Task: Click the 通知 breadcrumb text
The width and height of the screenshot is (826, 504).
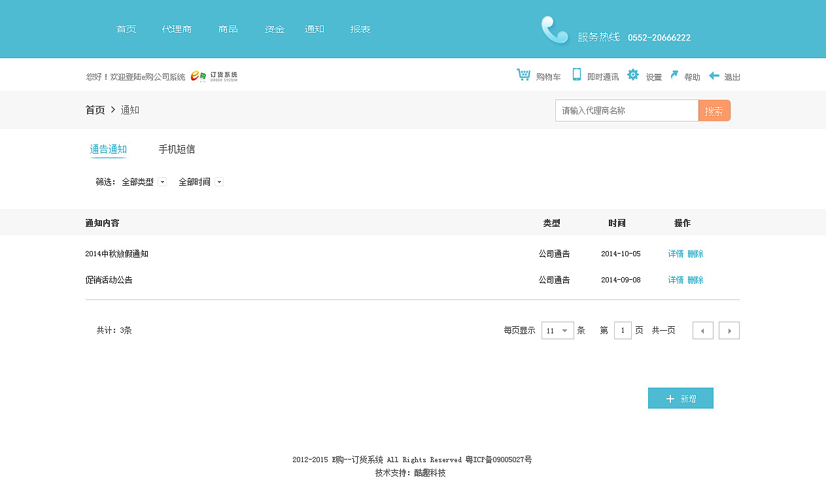Action: tap(129, 110)
